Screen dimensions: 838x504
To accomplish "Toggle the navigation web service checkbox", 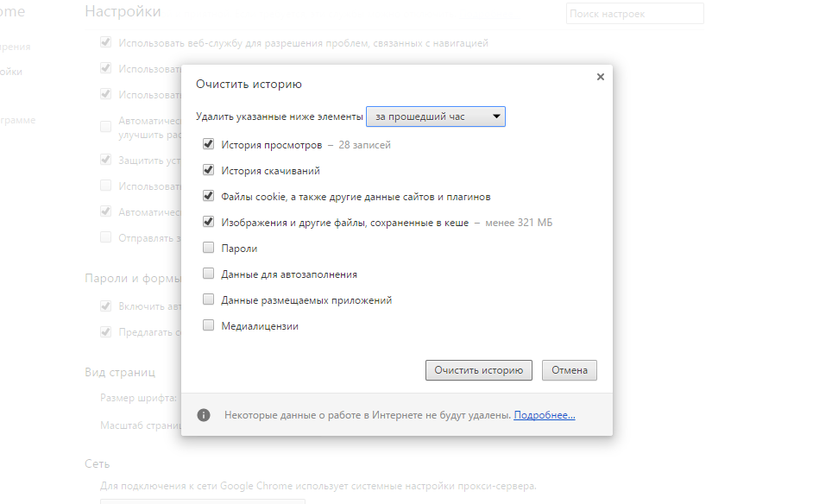I will (106, 42).
